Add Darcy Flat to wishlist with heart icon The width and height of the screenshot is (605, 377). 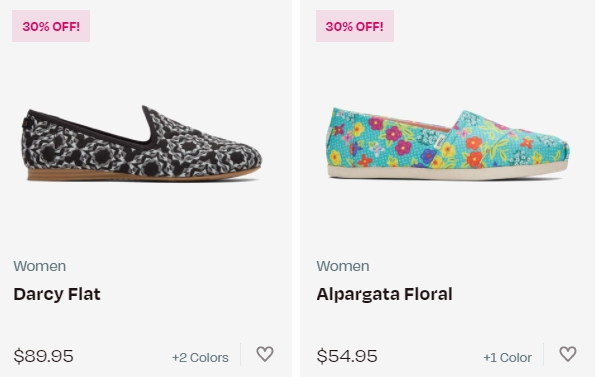(265, 354)
